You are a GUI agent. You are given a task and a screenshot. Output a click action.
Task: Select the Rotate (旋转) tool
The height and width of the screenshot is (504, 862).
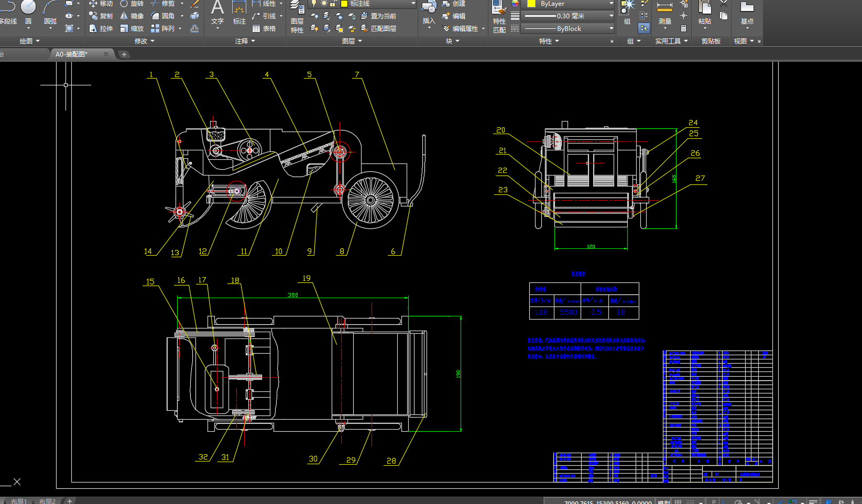[x=132, y=4]
